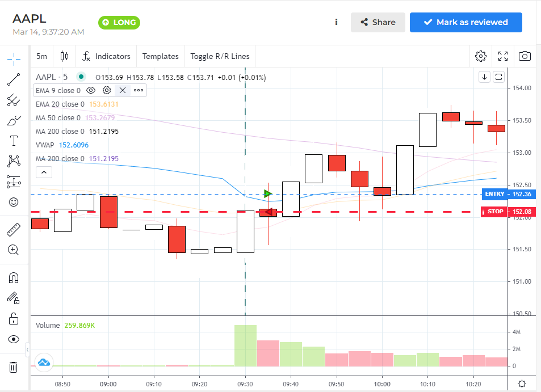Click the cloud logo icon near volume pane
541x392 pixels.
point(44,363)
